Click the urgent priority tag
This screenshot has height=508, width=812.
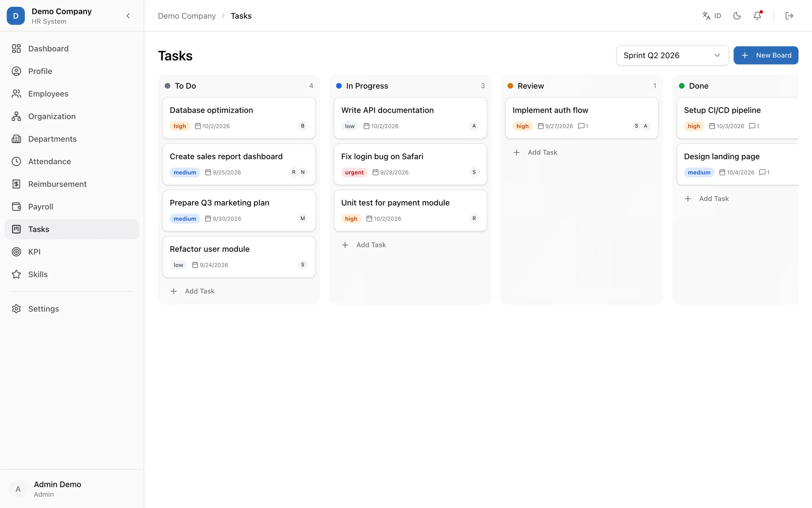click(354, 172)
